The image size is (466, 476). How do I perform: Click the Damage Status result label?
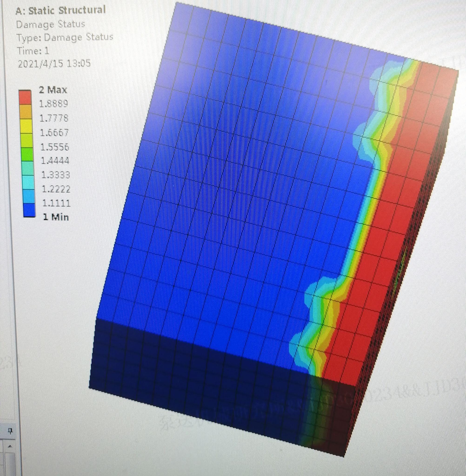pyautogui.click(x=51, y=24)
